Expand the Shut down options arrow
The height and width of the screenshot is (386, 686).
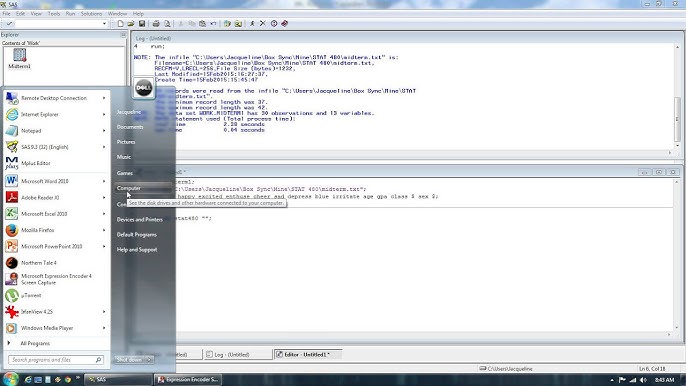tap(149, 360)
